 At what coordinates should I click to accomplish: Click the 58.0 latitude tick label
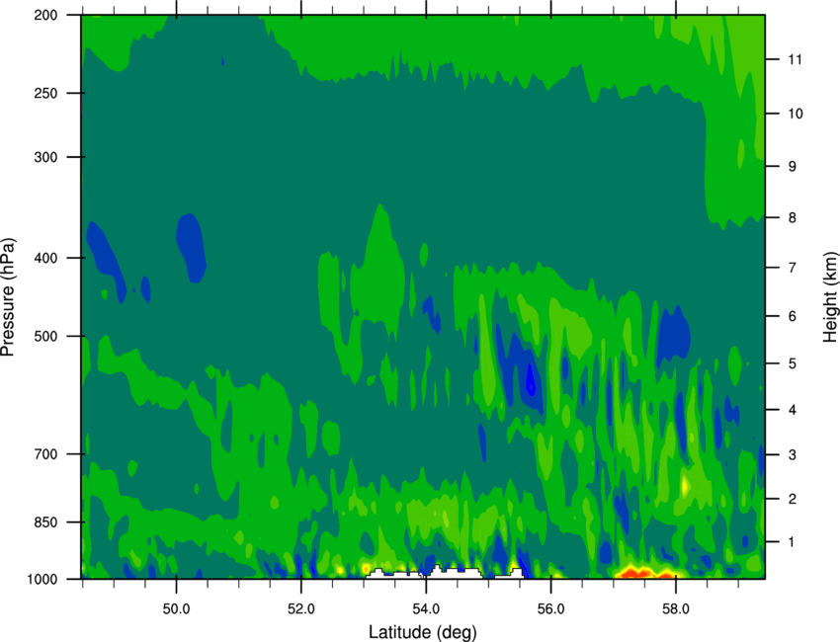point(676,609)
